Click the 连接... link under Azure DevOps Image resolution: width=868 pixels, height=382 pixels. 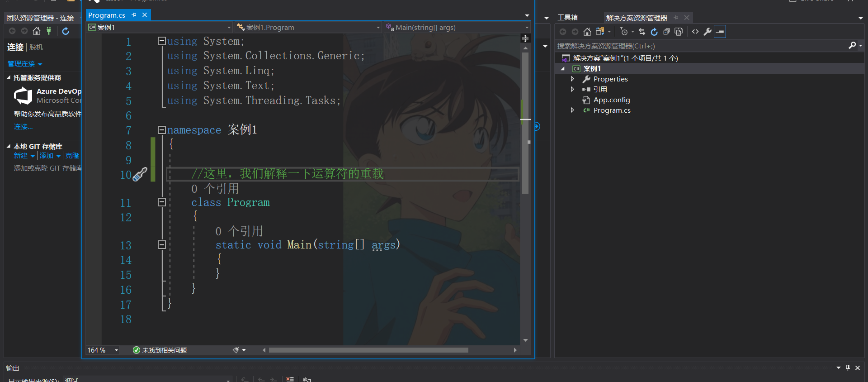[x=23, y=127]
